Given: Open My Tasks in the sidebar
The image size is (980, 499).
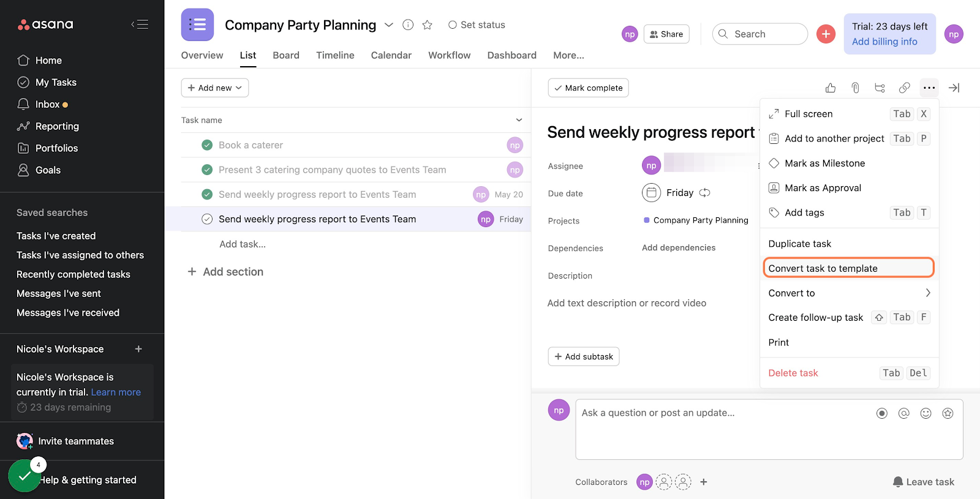Looking at the screenshot, I should point(47,82).
